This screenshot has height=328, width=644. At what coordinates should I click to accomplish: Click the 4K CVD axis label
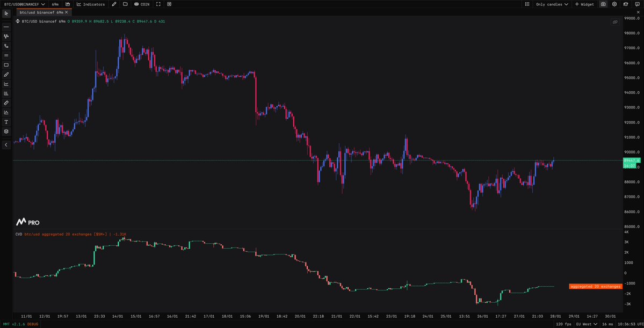pos(627,232)
